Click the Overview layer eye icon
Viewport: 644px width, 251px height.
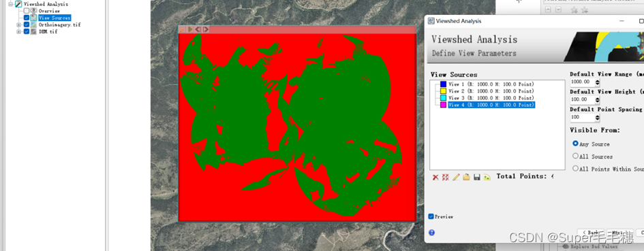click(33, 11)
